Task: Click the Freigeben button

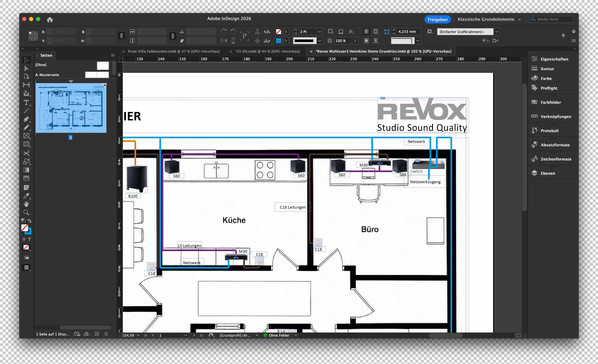Action: coord(438,19)
